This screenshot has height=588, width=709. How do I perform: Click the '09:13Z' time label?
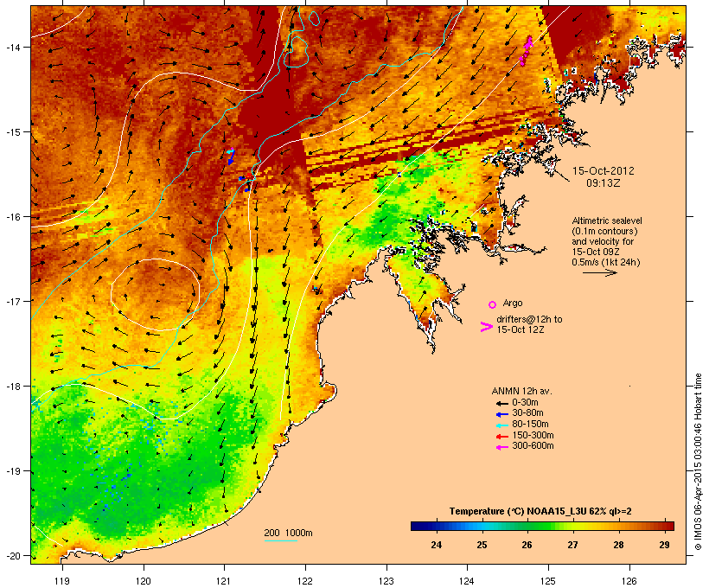point(604,183)
